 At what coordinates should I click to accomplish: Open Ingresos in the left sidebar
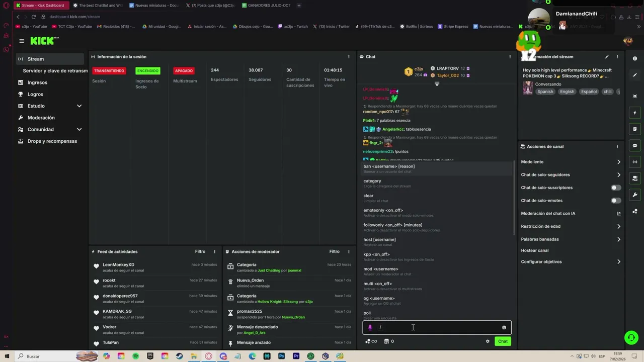(x=50, y=82)
